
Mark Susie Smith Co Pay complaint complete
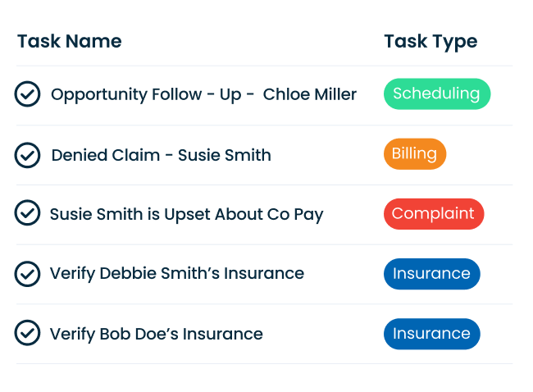point(27,213)
